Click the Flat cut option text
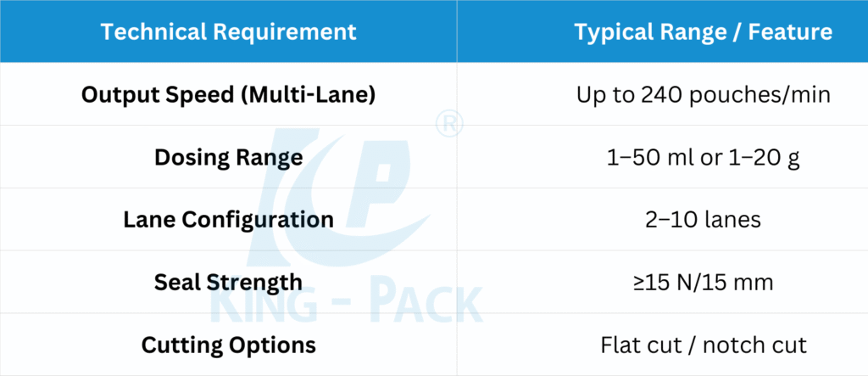The height and width of the screenshot is (376, 868). 635,345
